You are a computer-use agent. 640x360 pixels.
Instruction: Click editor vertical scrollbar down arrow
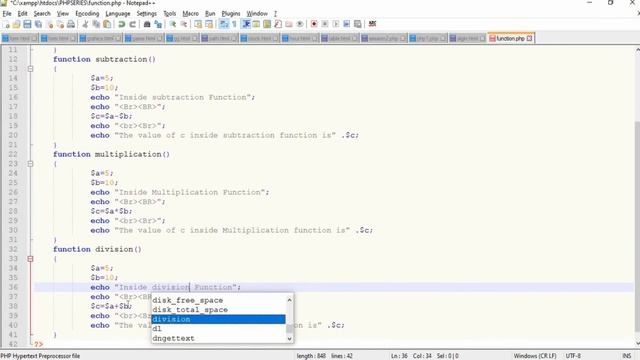pyautogui.click(x=637, y=343)
